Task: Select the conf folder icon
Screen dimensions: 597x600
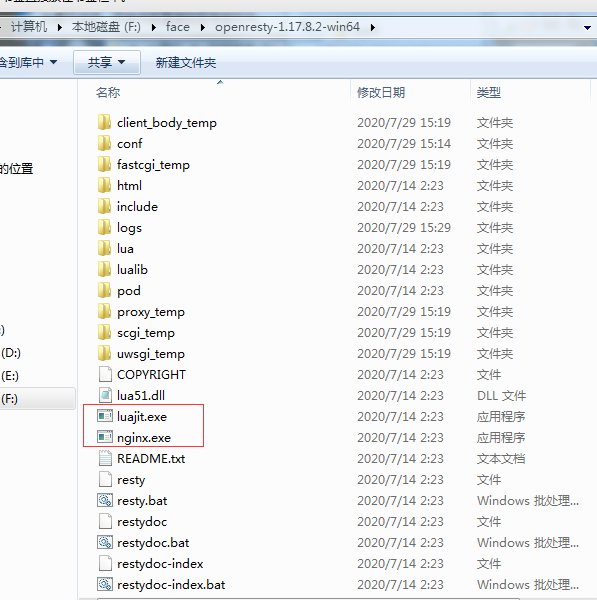Action: (104, 143)
